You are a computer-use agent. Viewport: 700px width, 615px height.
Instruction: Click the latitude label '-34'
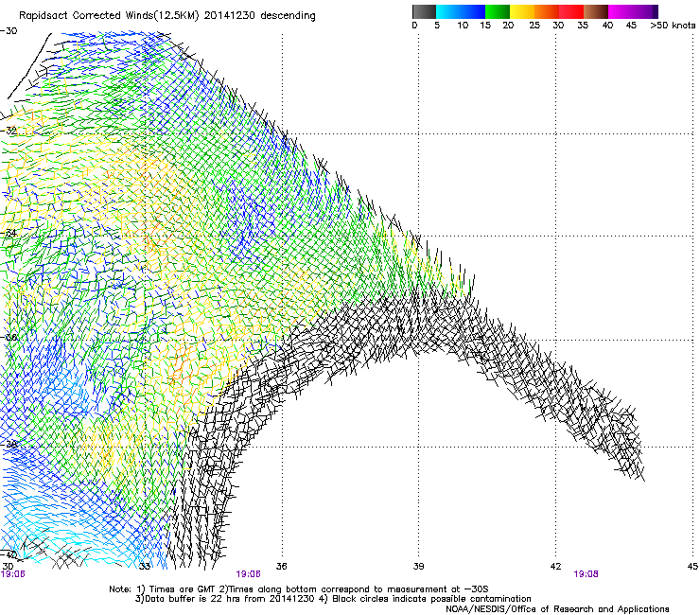click(9, 233)
